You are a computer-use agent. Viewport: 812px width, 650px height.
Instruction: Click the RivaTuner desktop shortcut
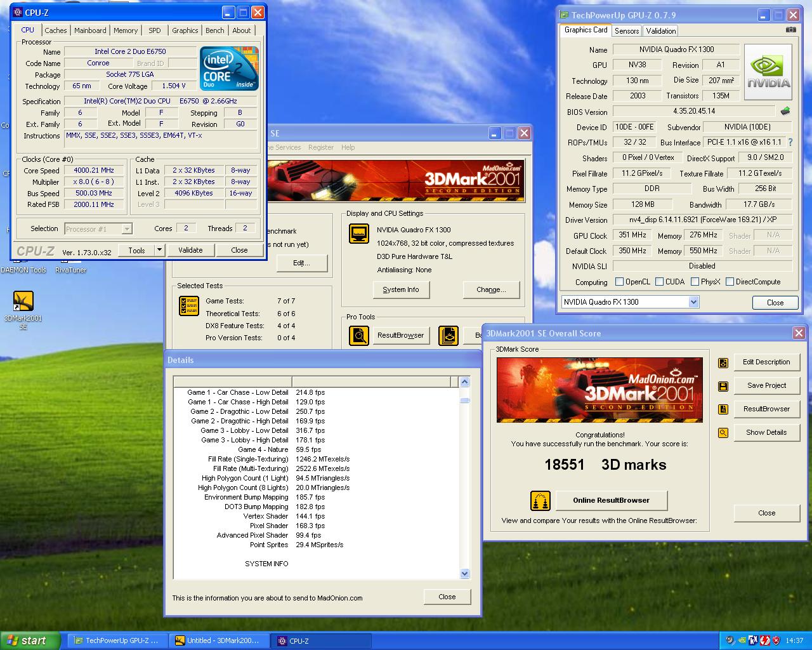pos(70,270)
